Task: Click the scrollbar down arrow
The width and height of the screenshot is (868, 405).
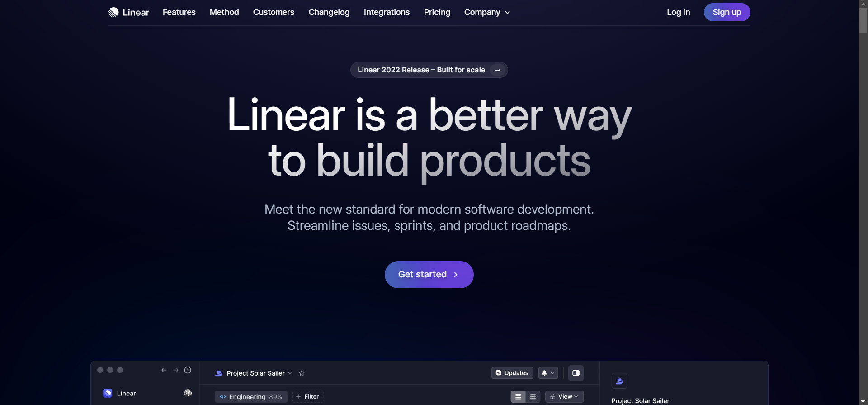Action: [x=863, y=401]
